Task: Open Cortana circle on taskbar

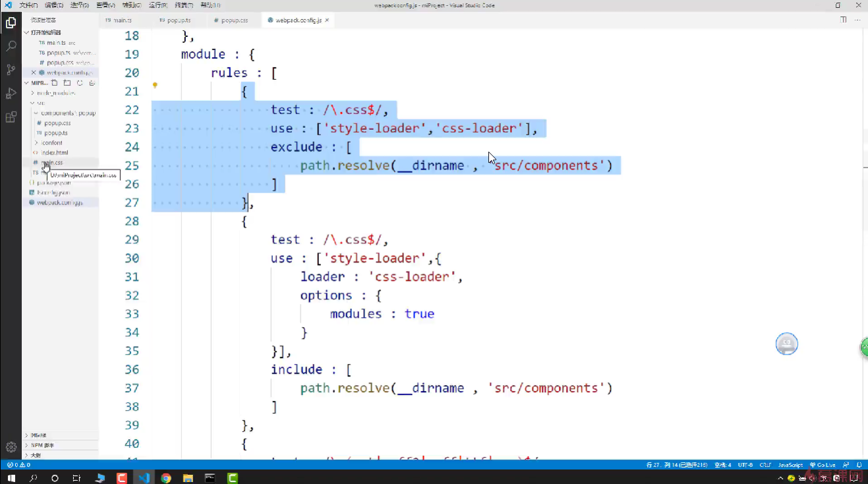Action: (x=55, y=478)
